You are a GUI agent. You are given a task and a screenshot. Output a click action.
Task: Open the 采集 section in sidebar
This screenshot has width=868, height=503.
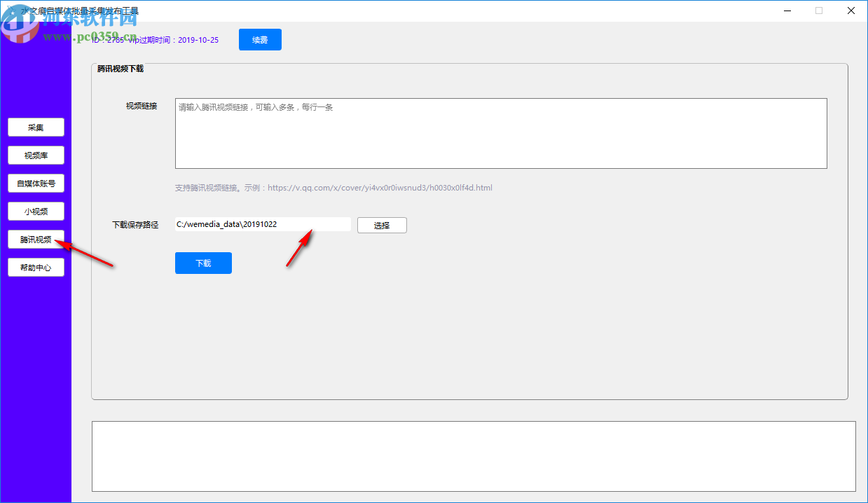(x=36, y=128)
